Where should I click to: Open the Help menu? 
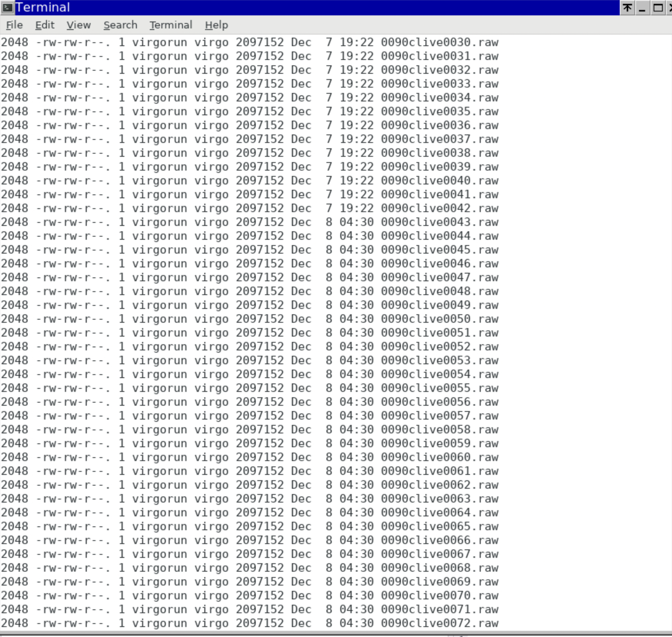pyautogui.click(x=216, y=25)
